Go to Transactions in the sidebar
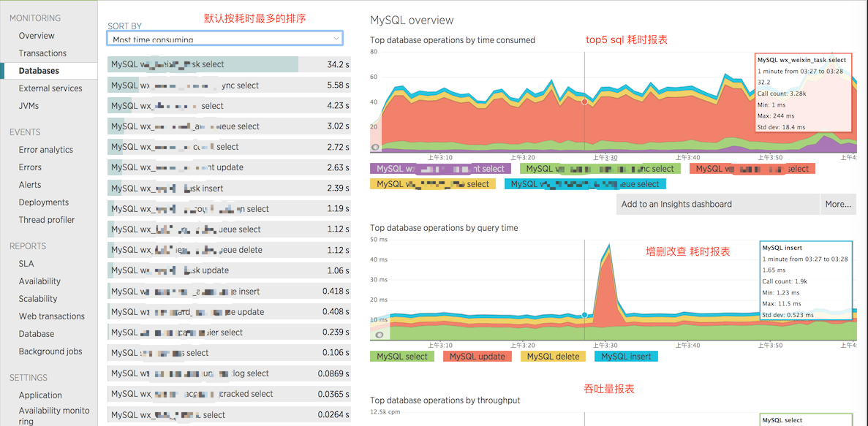The height and width of the screenshot is (426, 868). [x=42, y=53]
